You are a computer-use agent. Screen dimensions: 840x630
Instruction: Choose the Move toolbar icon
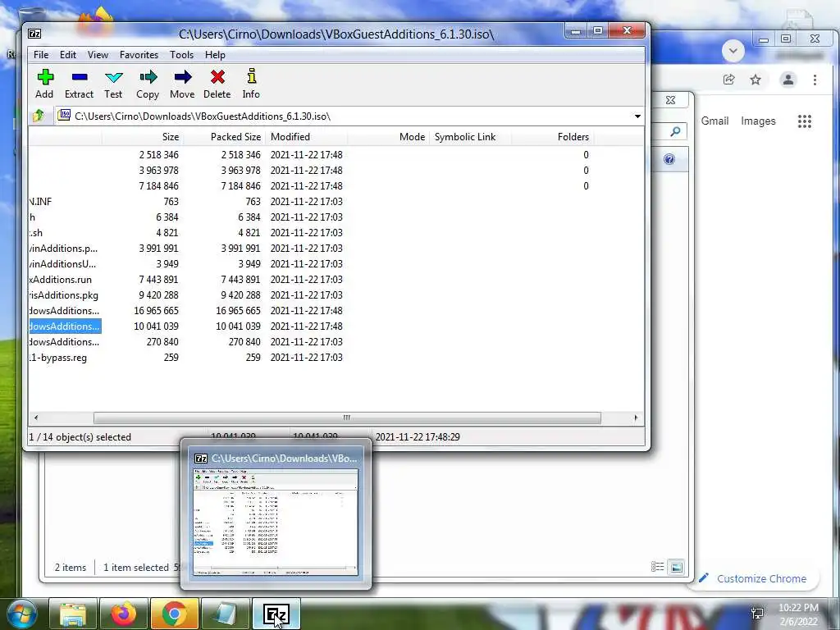click(182, 84)
